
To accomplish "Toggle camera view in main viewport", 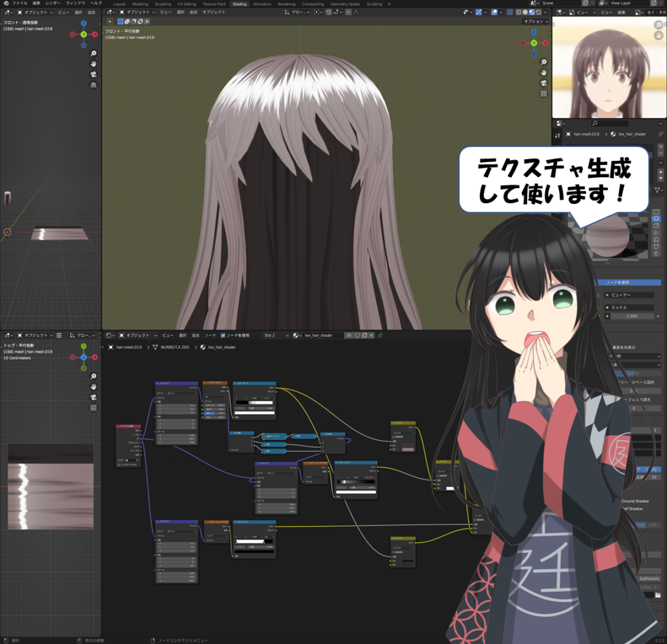I will (x=544, y=83).
